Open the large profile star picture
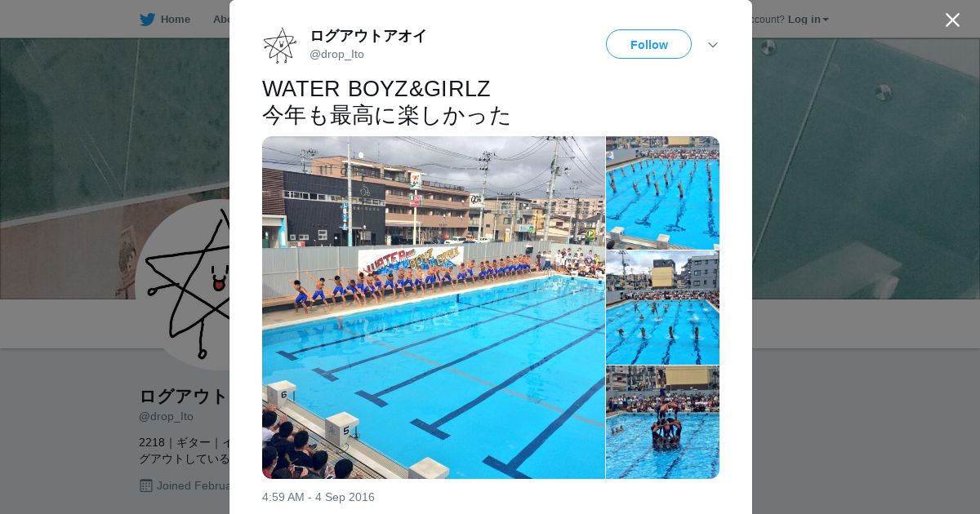 (x=183, y=285)
